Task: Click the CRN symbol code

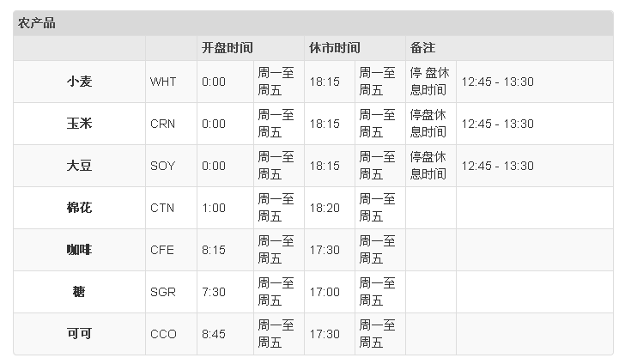Action: tap(162, 124)
